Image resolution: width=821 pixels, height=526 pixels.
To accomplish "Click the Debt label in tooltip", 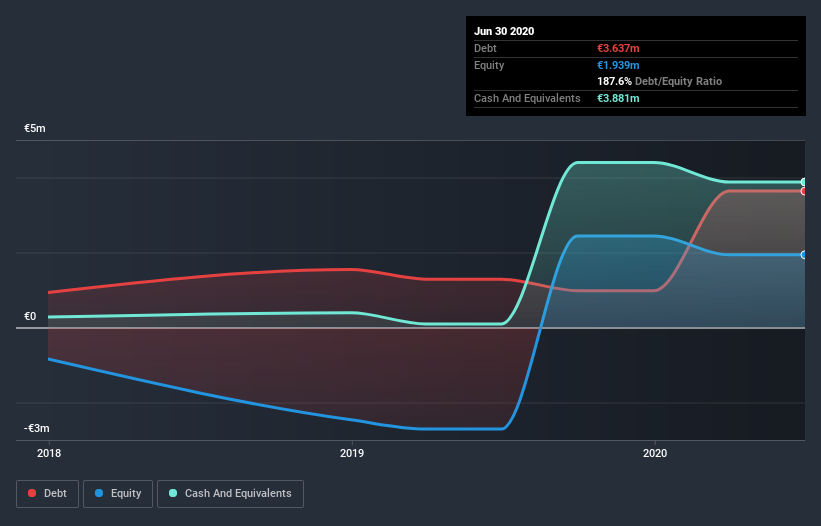I will click(x=485, y=48).
